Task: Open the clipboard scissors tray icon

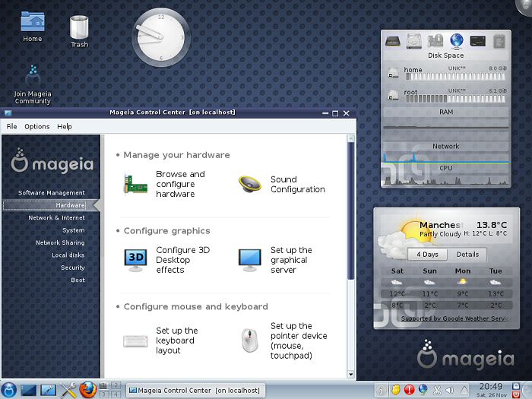Action: coord(437,390)
